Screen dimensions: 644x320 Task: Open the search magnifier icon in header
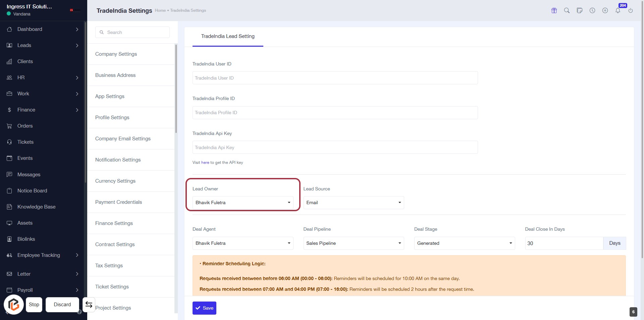pyautogui.click(x=567, y=10)
